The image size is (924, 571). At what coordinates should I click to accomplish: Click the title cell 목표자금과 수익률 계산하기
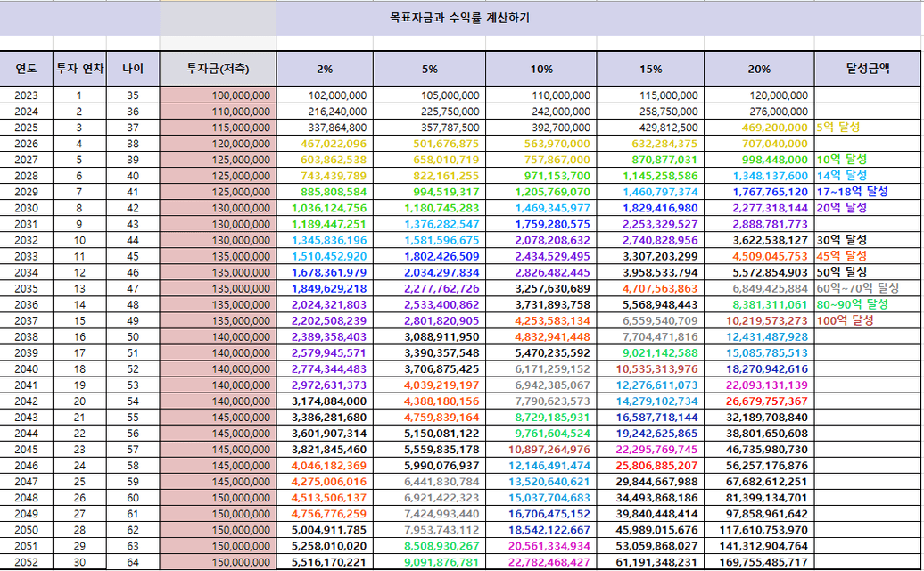(459, 18)
